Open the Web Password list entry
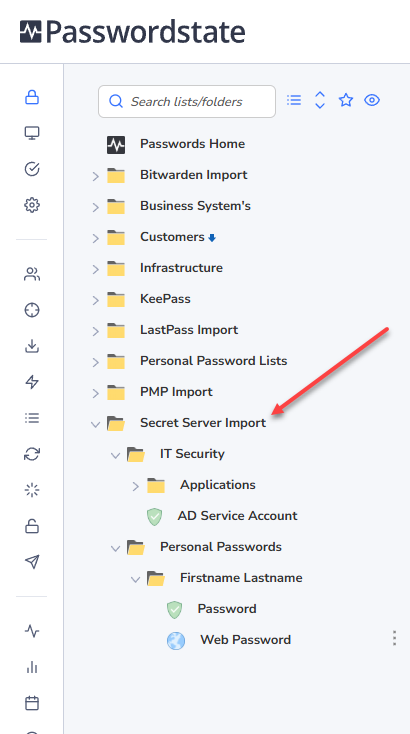Image resolution: width=410 pixels, height=734 pixels. pos(245,640)
